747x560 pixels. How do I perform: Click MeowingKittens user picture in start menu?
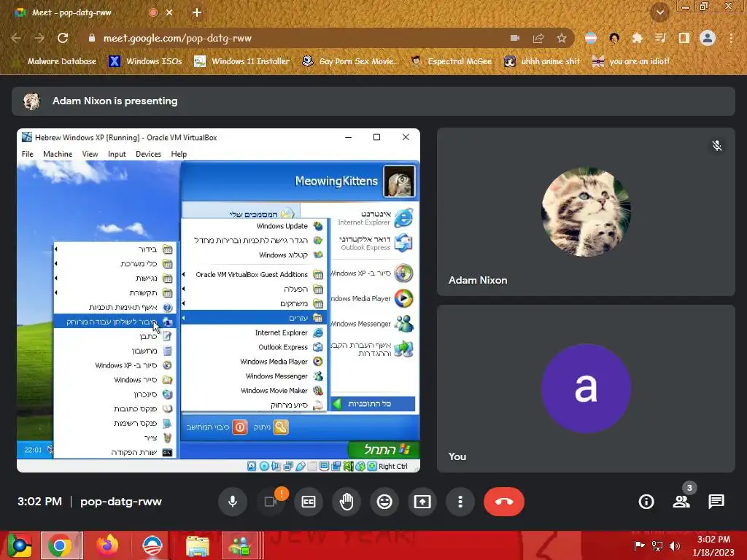[399, 181]
